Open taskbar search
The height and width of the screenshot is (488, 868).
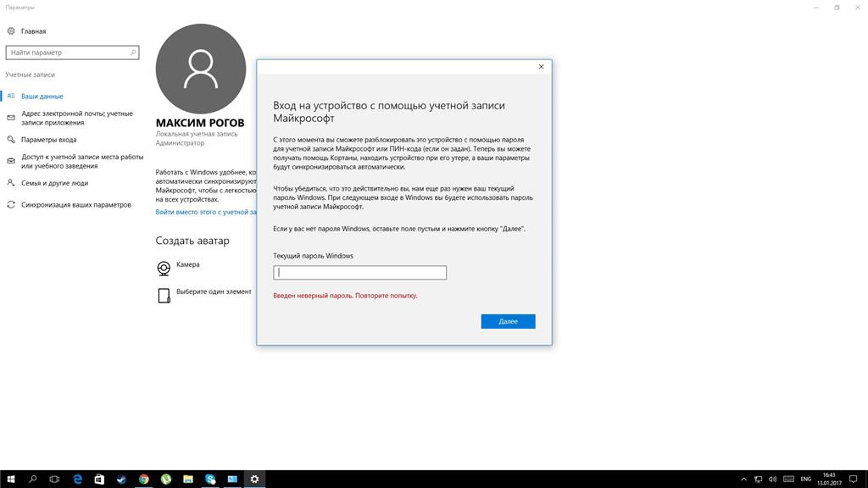[33, 480]
